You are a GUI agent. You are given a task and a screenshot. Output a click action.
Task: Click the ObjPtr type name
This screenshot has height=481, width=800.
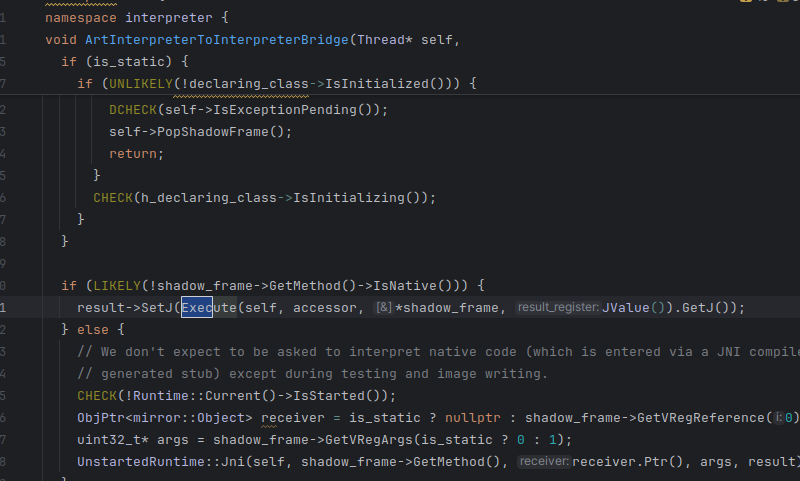[x=101, y=417]
